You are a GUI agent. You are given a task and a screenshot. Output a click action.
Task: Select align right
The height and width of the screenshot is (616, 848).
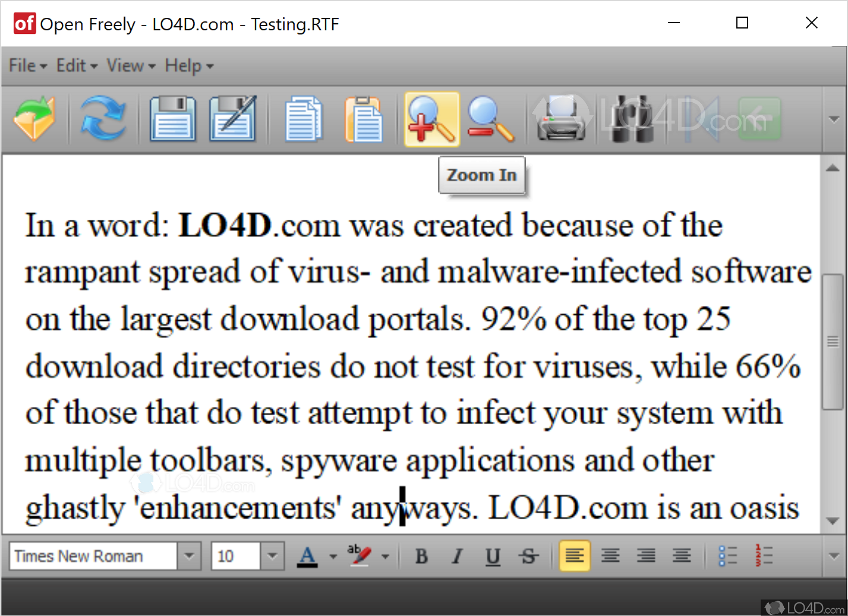point(646,556)
